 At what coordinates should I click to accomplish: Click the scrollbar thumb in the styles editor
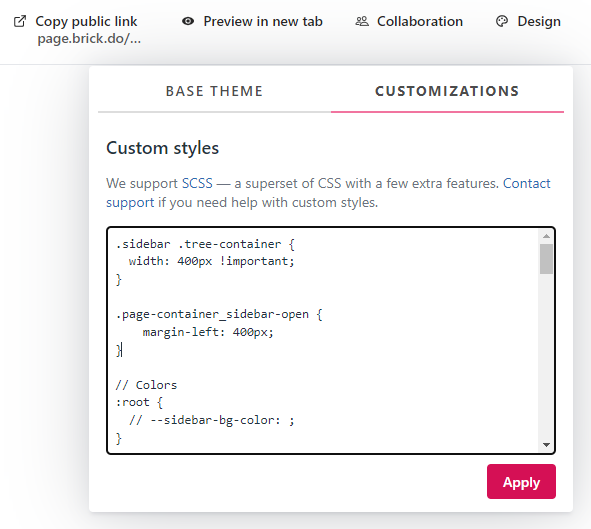(x=546, y=259)
